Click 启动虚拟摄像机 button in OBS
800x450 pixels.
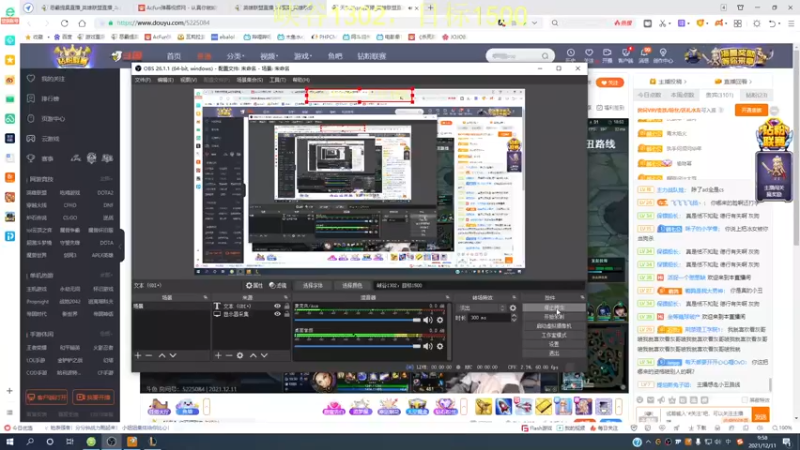(x=554, y=326)
